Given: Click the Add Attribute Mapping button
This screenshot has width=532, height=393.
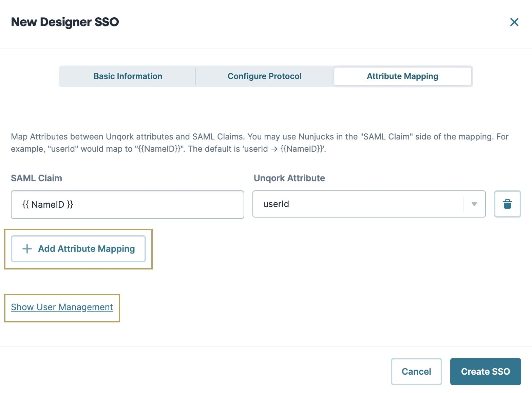Looking at the screenshot, I should tap(78, 249).
